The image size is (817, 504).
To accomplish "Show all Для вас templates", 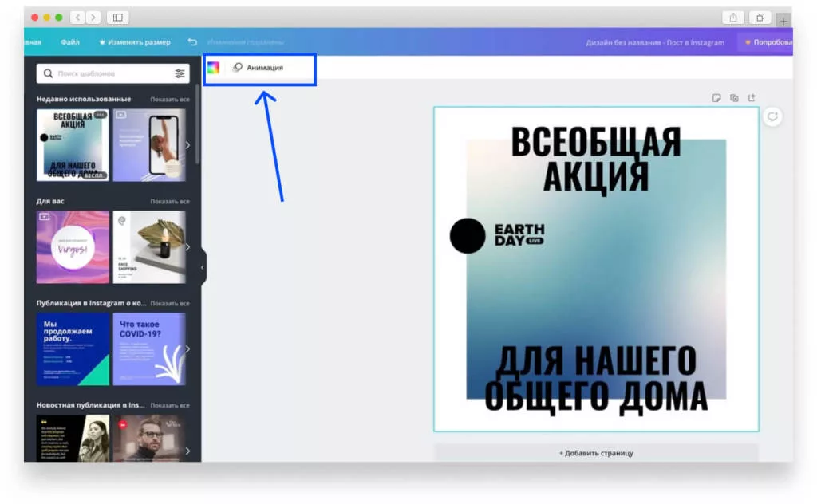I will 170,202.
